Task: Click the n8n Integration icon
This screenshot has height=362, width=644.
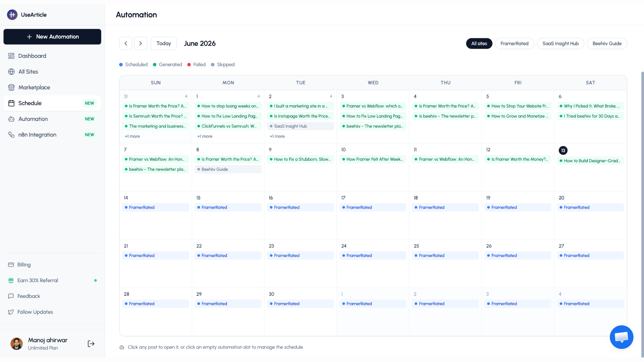Action: pyautogui.click(x=11, y=135)
